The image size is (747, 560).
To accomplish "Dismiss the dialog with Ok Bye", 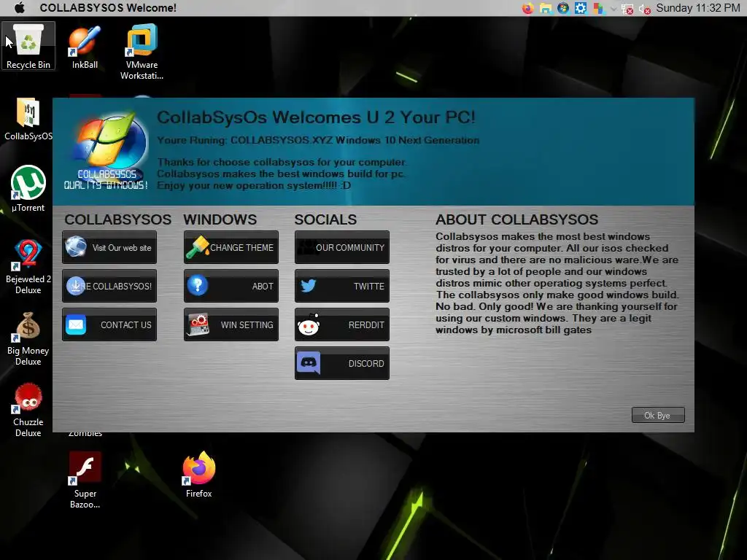I will (658, 415).
